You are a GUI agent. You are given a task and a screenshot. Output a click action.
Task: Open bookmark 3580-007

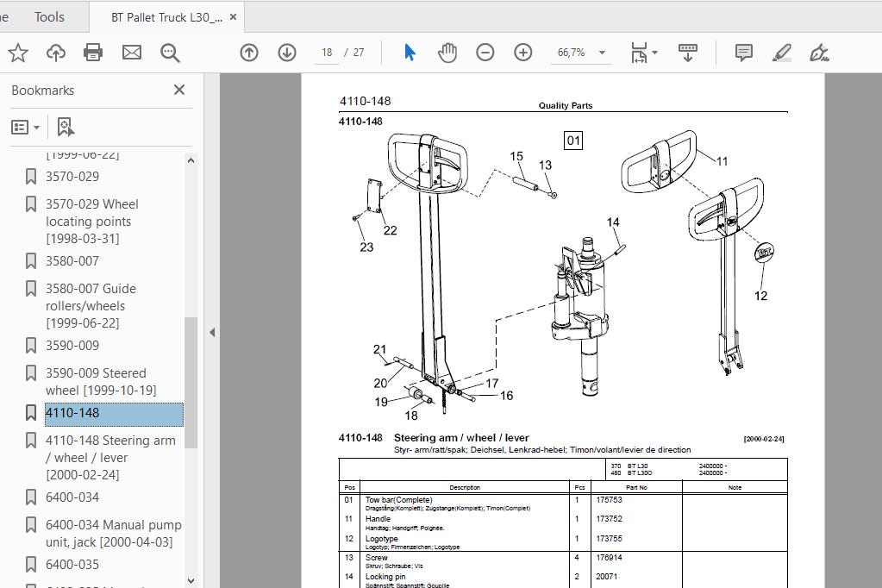tap(72, 261)
